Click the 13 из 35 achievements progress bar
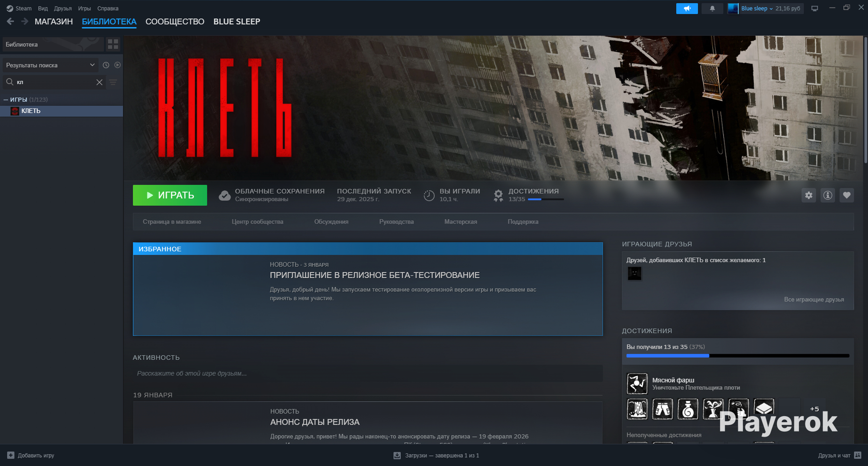The width and height of the screenshot is (868, 466). 738,356
